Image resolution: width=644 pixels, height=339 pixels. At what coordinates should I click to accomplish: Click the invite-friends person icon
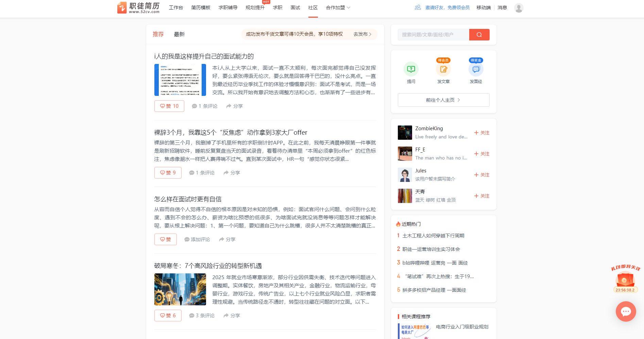417,7
